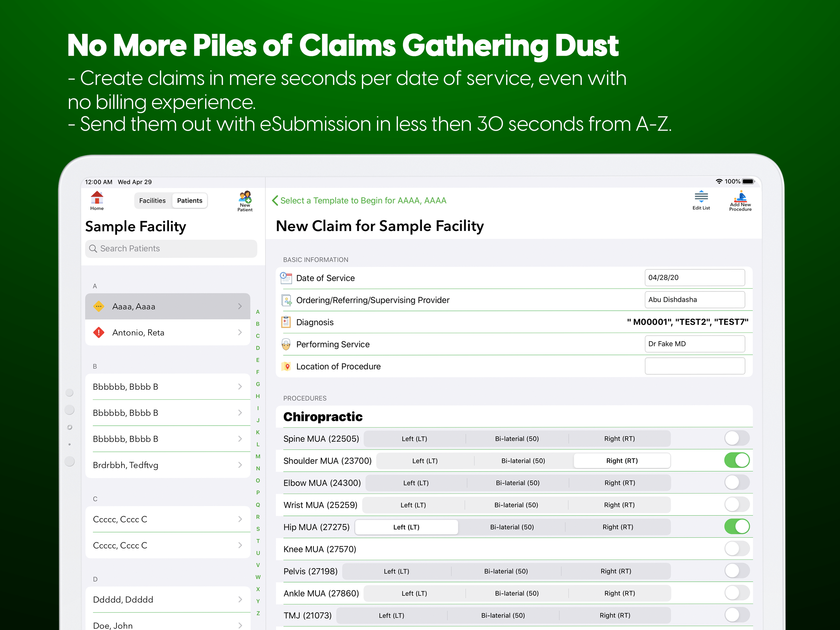Jump to letter S in index
The width and height of the screenshot is (840, 630).
258,529
